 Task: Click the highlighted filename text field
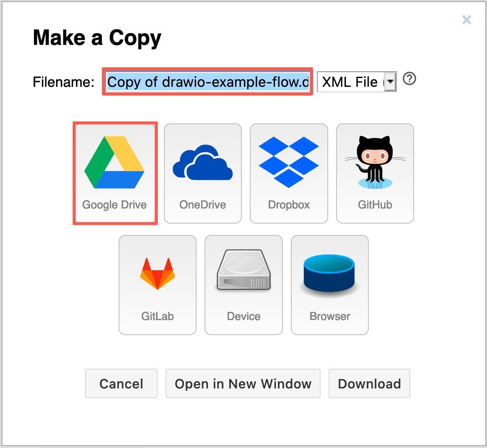(x=207, y=82)
